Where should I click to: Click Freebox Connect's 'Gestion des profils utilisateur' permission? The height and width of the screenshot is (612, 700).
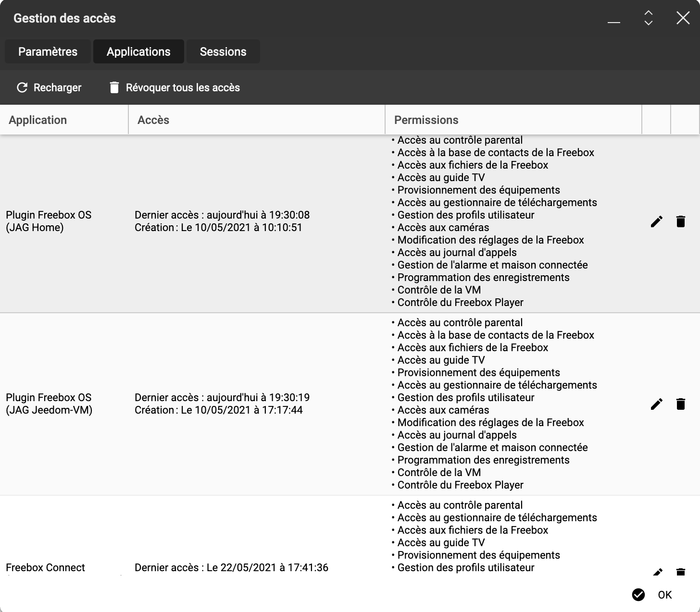tap(465, 567)
